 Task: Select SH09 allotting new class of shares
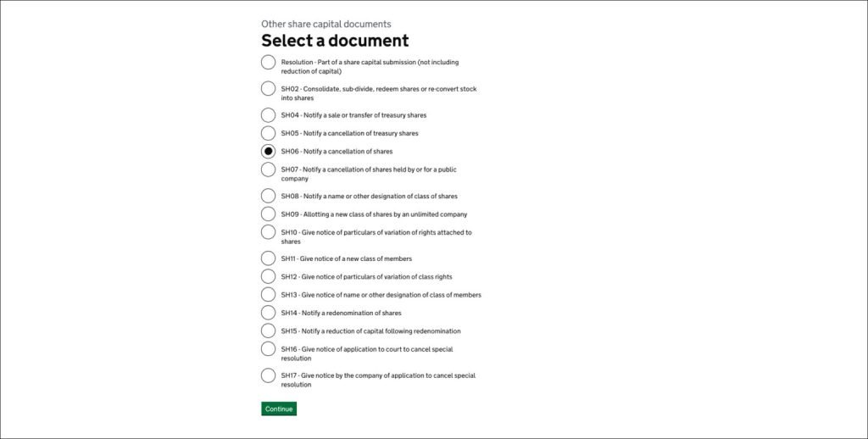[268, 214]
